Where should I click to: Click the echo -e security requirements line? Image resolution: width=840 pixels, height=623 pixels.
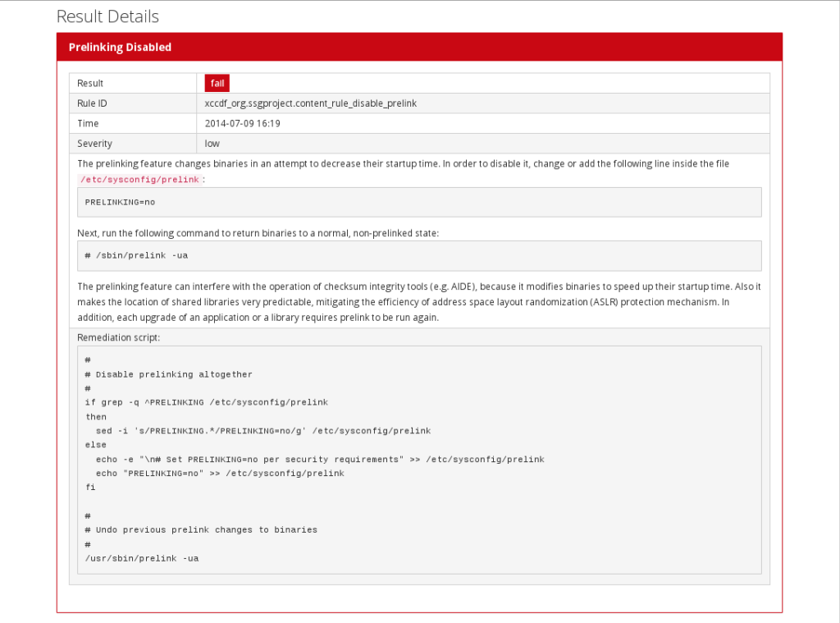(320, 459)
